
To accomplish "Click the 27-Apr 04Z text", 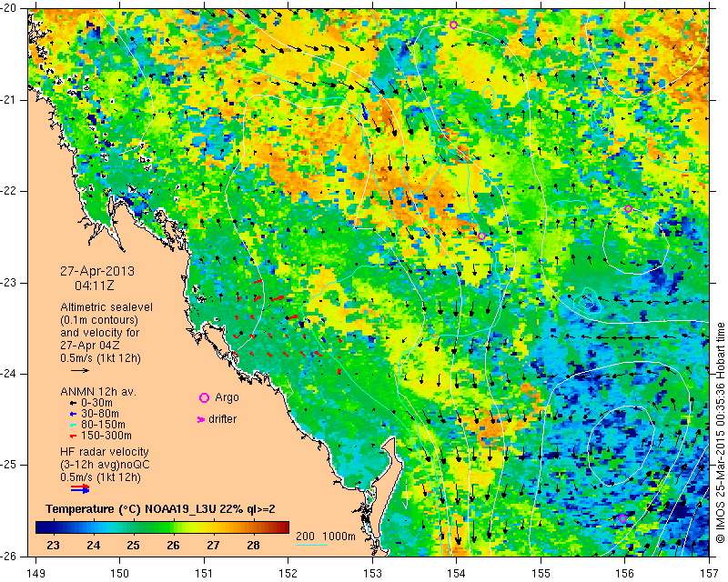I will pos(89,346).
